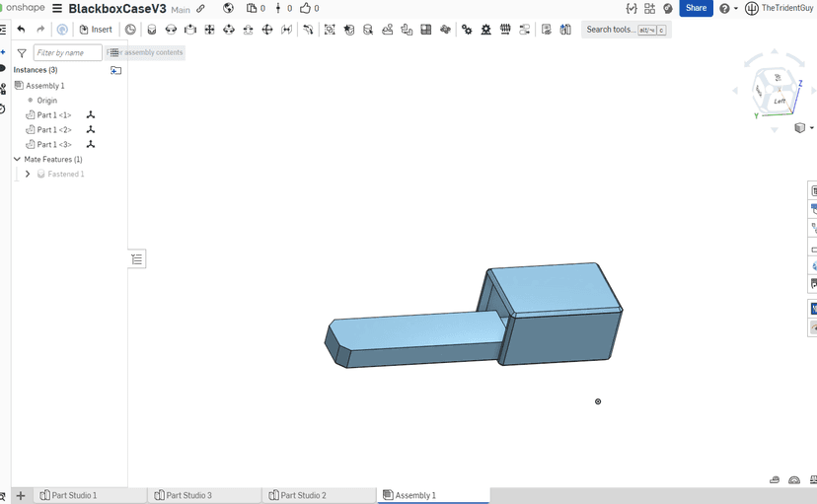Click the Insert parts button
The width and height of the screenshot is (817, 504).
[x=96, y=30]
